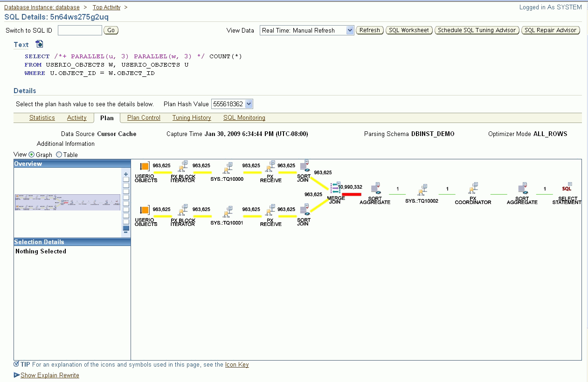588x382 pixels.
Task: Open the Tuning History tab
Action: tap(191, 118)
